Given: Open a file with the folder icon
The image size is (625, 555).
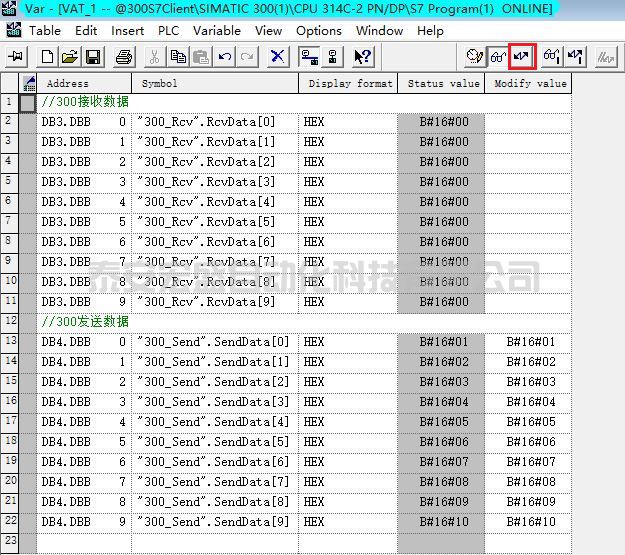Looking at the screenshot, I should (69, 57).
